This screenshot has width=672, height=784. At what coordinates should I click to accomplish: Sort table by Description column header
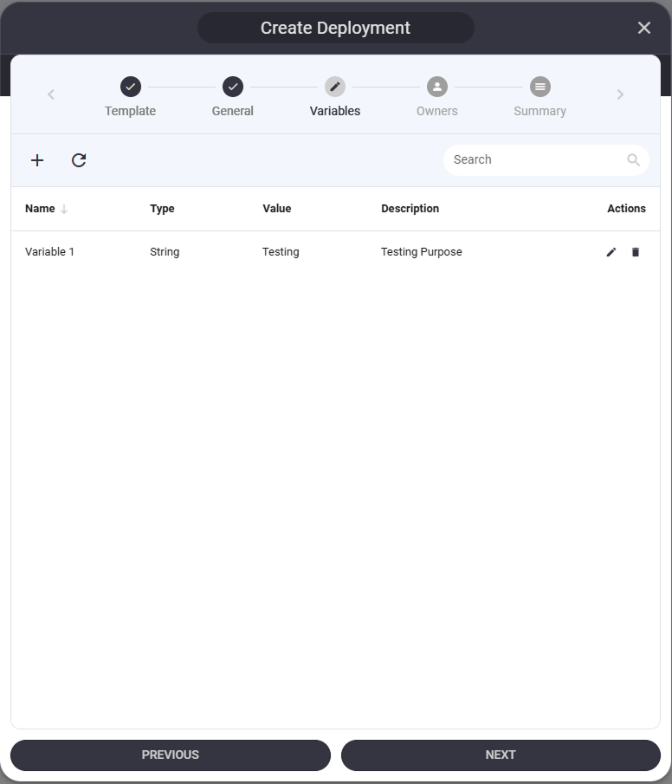pos(410,209)
